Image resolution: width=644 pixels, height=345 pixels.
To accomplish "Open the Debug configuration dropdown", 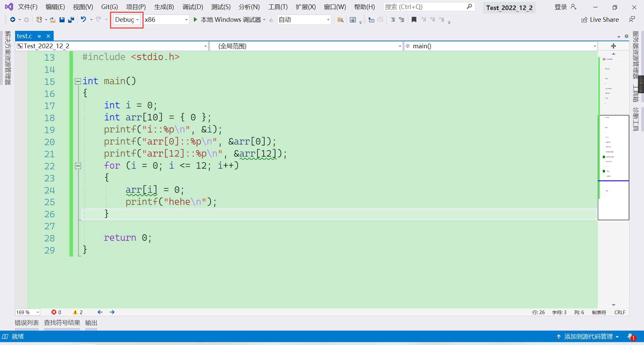I will tap(127, 20).
